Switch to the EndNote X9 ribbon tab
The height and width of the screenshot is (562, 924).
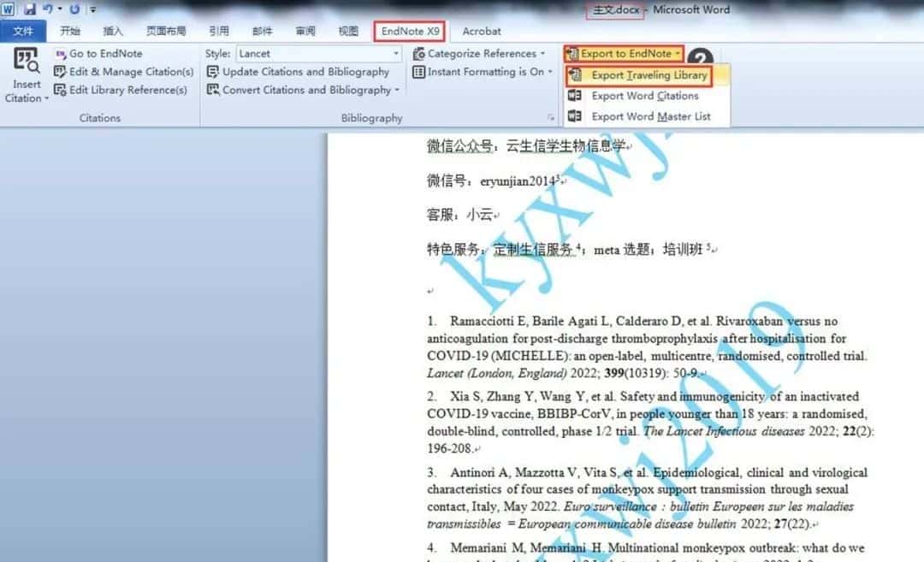click(409, 31)
